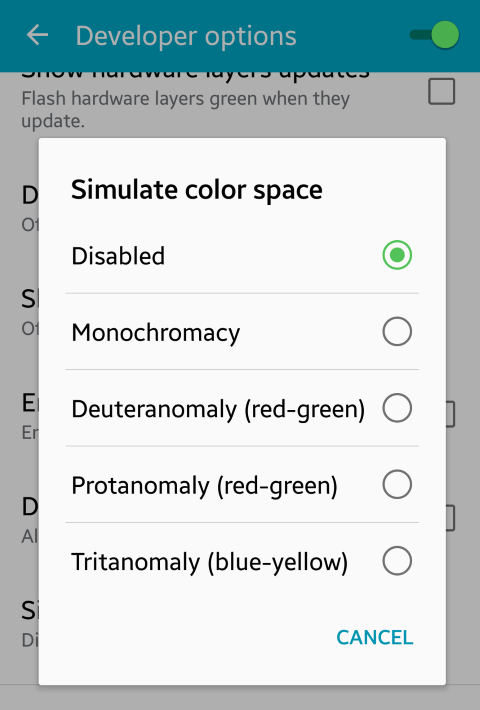Screen dimensions: 480x710
Task: Select the Monochromacy radio button
Action: pyautogui.click(x=397, y=331)
